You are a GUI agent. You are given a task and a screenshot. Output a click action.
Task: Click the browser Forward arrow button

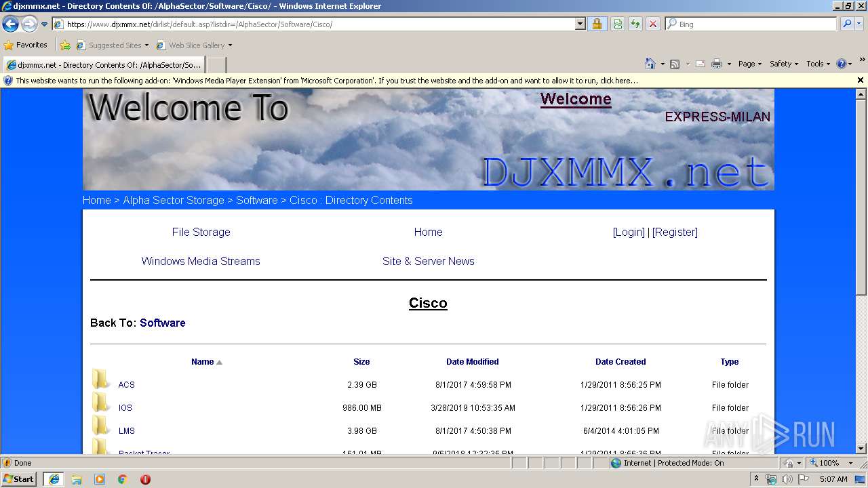pyautogui.click(x=29, y=24)
